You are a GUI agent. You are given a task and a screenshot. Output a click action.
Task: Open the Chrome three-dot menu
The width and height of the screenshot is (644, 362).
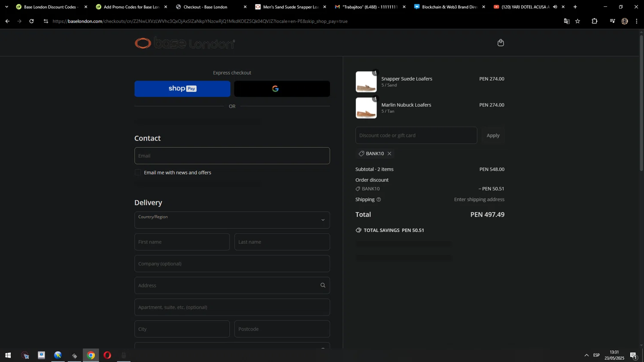tap(636, 21)
